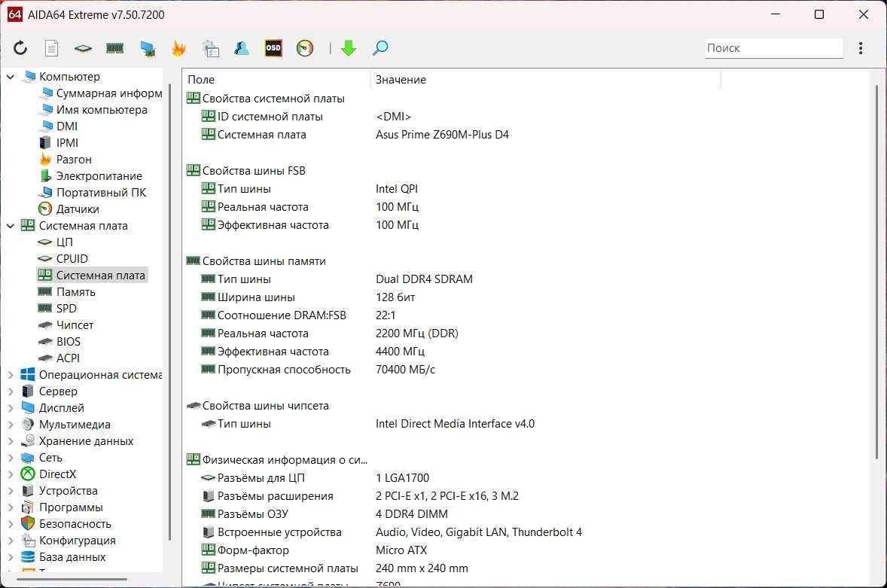Open the memory module toolbar icon

[x=115, y=49]
